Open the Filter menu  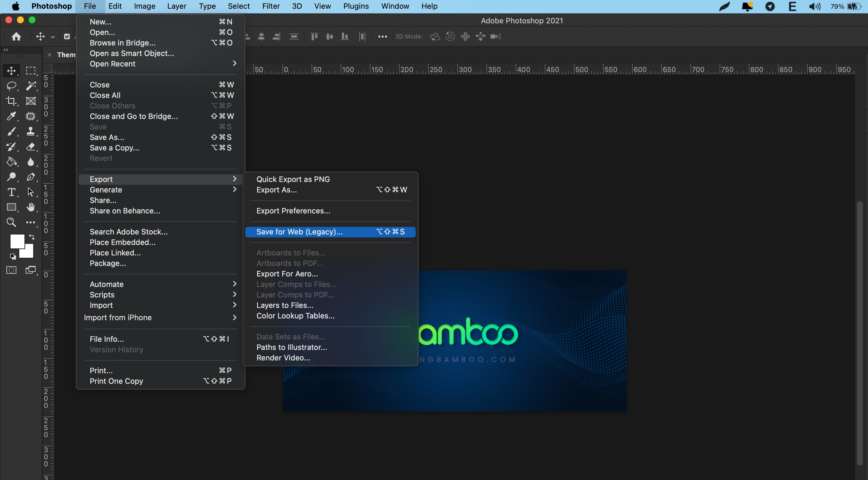pos(270,6)
